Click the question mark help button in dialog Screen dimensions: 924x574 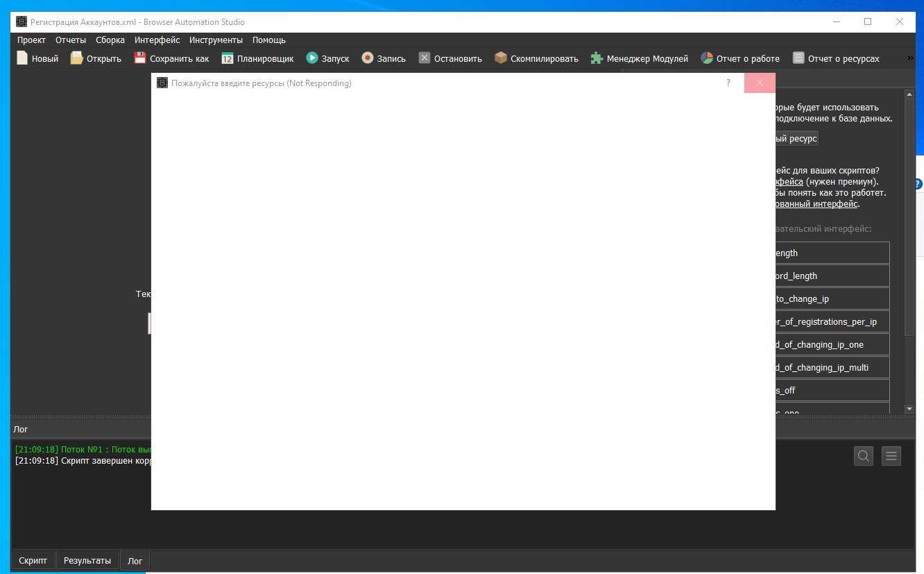728,83
